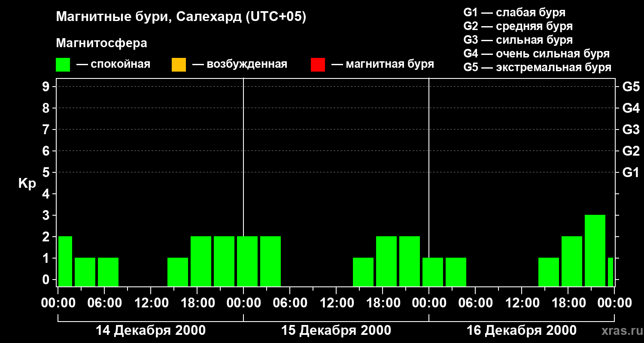Click the 'Kp' axis title

[27, 184]
